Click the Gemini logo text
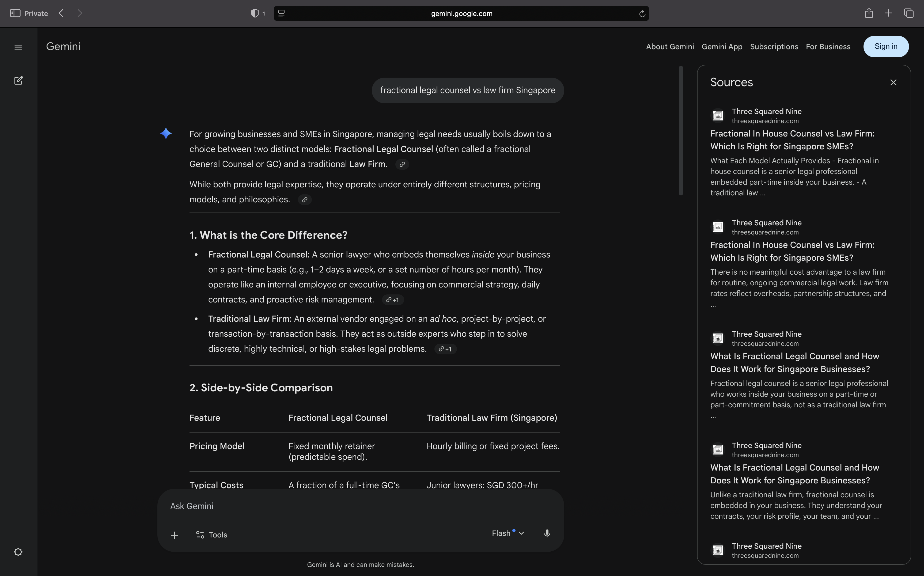This screenshot has width=924, height=576. (x=63, y=47)
